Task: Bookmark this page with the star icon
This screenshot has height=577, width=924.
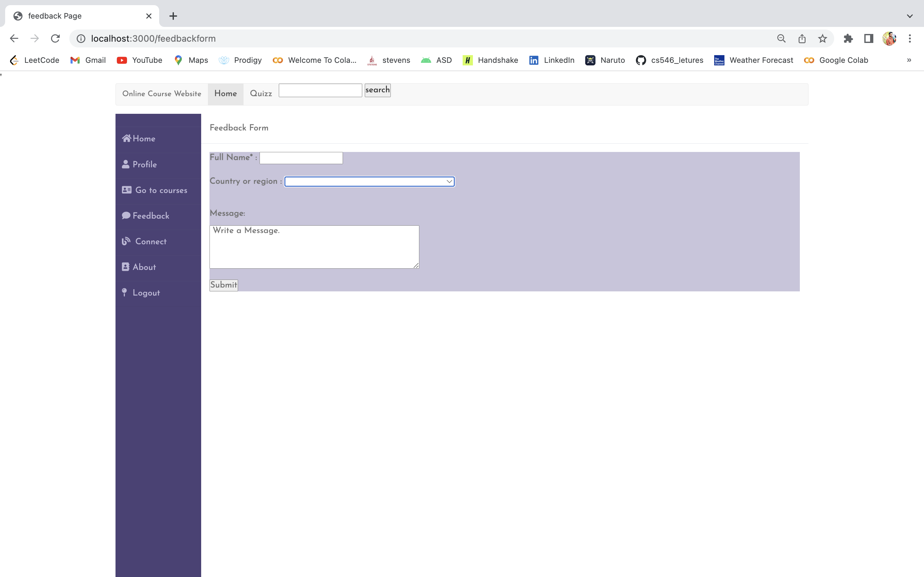Action: [822, 38]
